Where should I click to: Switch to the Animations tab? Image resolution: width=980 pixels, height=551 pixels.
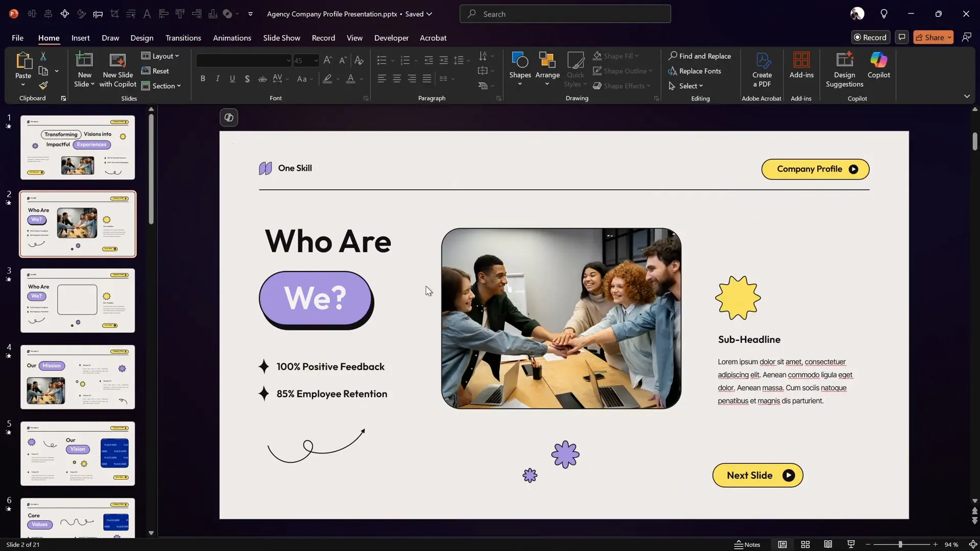click(x=232, y=38)
